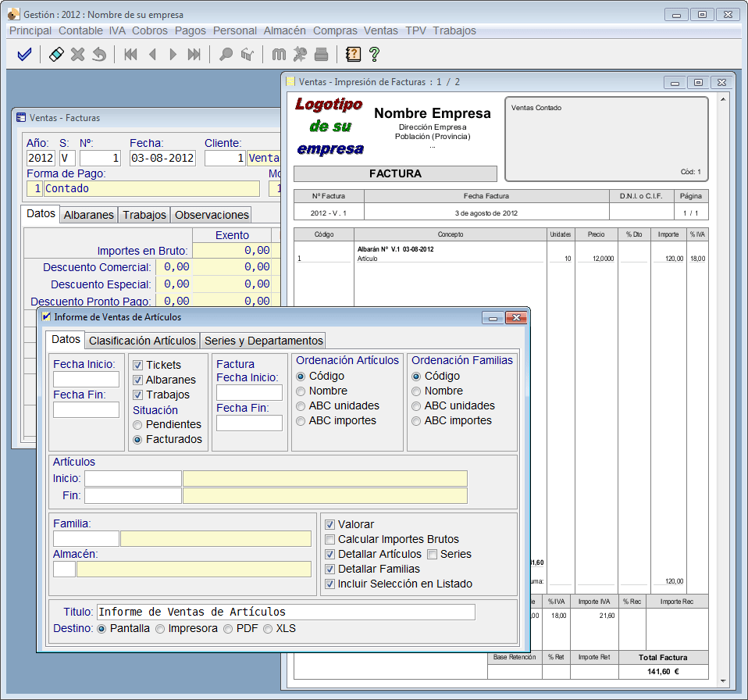Choose PDF as output destination
This screenshot has height=700, width=748.
click(x=228, y=628)
